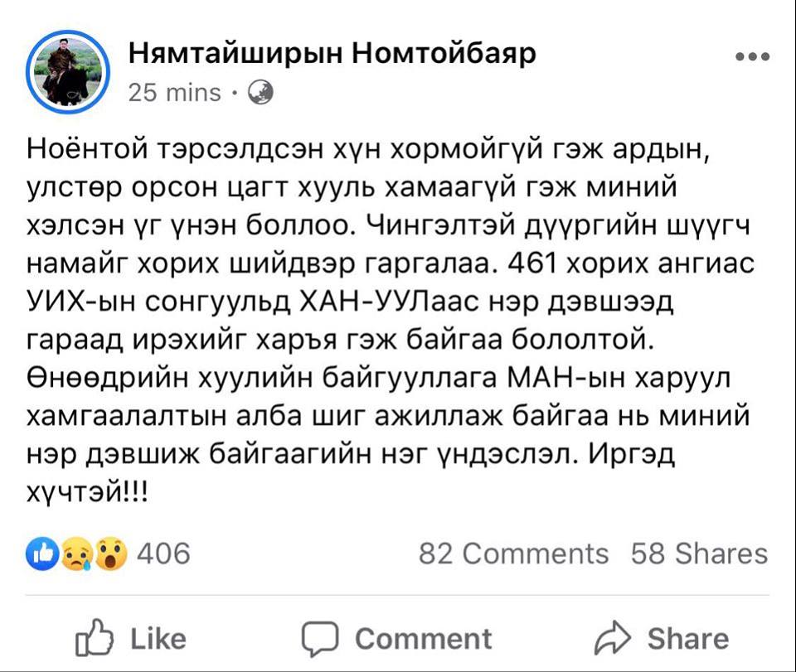Viewport: 796px width, 672px height.
Task: Click the Like thumbs-up outline icon
Action: pyautogui.click(x=94, y=637)
